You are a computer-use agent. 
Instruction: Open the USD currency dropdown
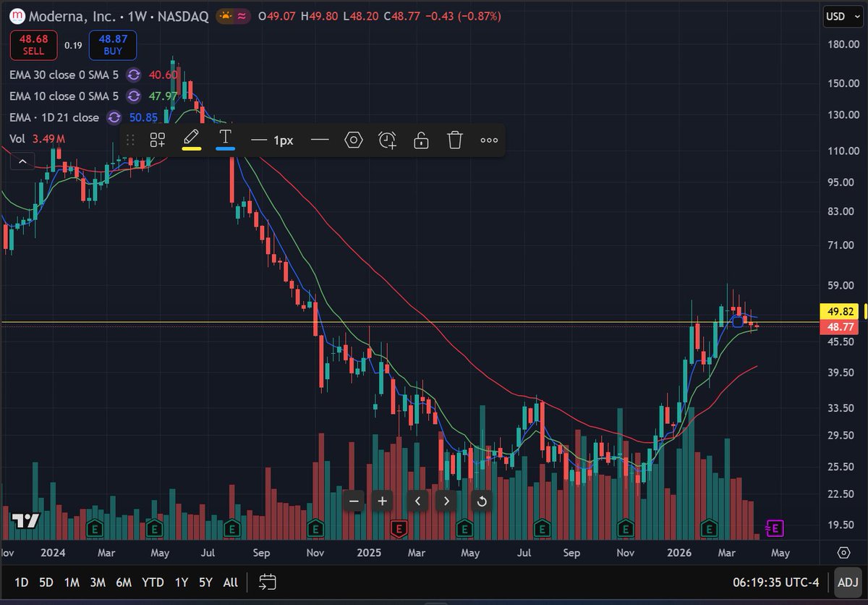[x=843, y=16]
